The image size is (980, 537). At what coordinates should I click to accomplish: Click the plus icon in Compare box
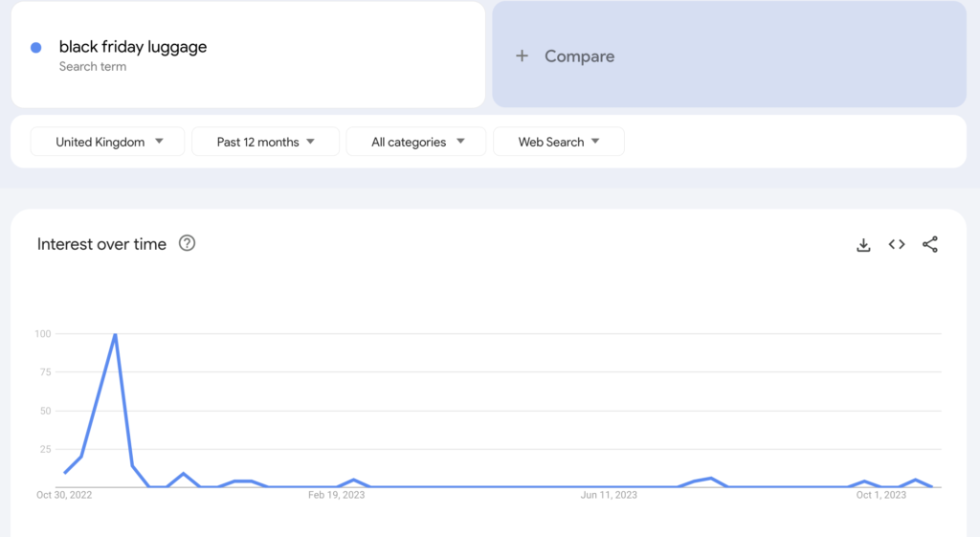point(522,56)
